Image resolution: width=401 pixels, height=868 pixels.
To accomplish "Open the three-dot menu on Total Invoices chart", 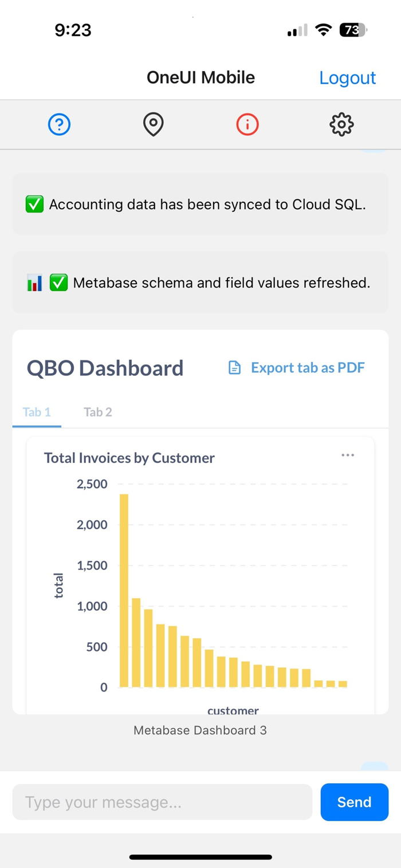I will pyautogui.click(x=348, y=455).
